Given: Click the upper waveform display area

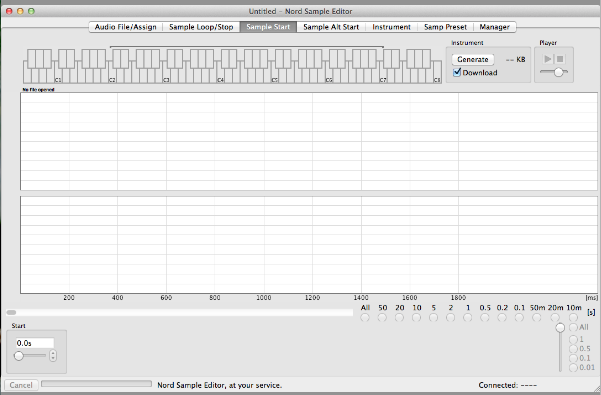Looking at the screenshot, I should coord(309,141).
